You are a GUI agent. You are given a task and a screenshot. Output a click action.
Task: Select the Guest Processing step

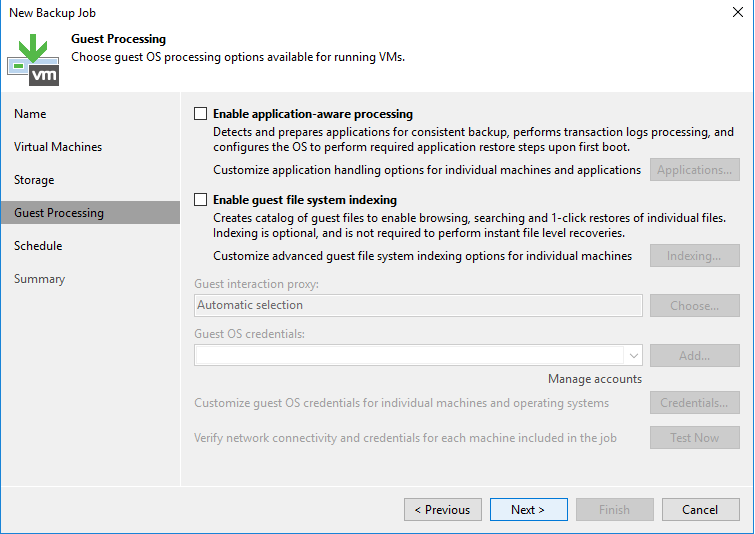click(x=59, y=213)
